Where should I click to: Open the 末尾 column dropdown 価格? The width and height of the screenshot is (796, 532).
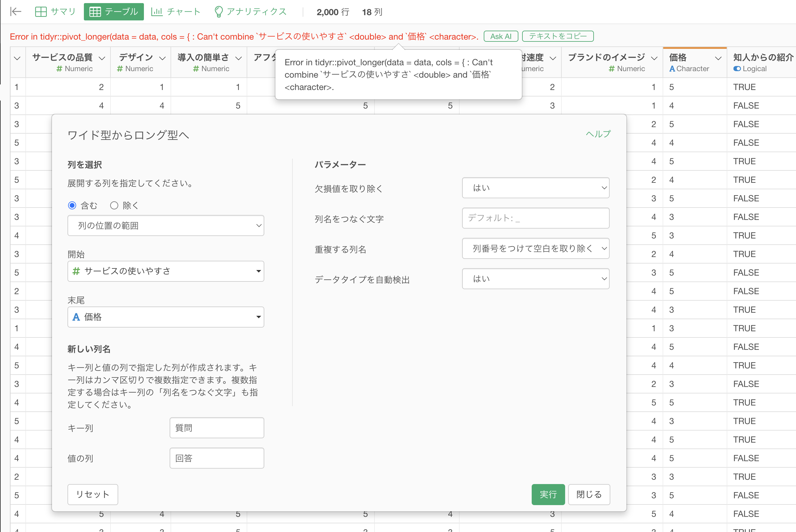click(166, 317)
